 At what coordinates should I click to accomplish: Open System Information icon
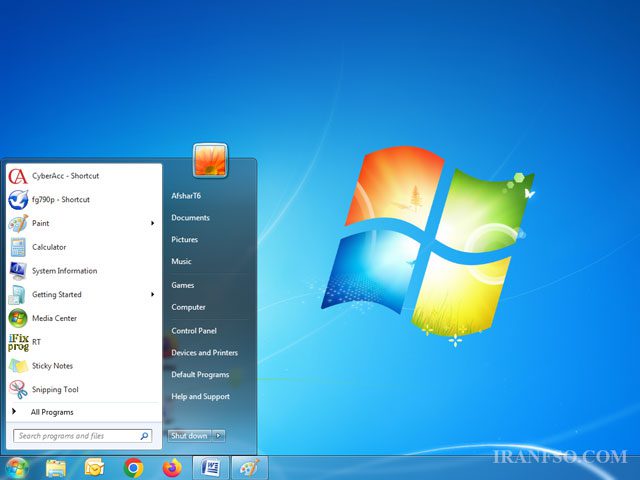[x=18, y=271]
